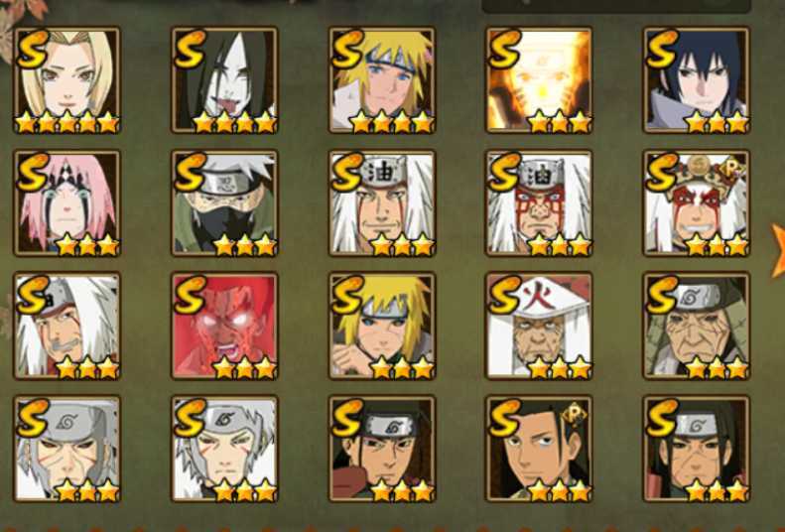Choose the white-haired ninja with three red cheek marks
This screenshot has height=532, width=785.
coord(224,449)
